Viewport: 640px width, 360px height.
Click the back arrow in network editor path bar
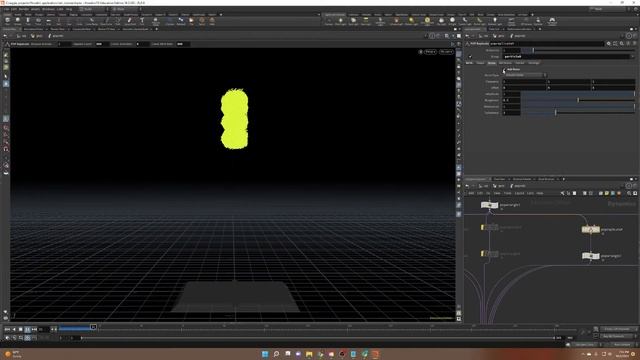pos(468,186)
